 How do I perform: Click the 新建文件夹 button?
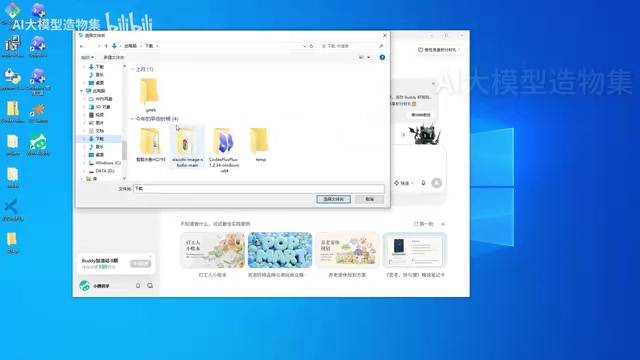[x=113, y=58]
